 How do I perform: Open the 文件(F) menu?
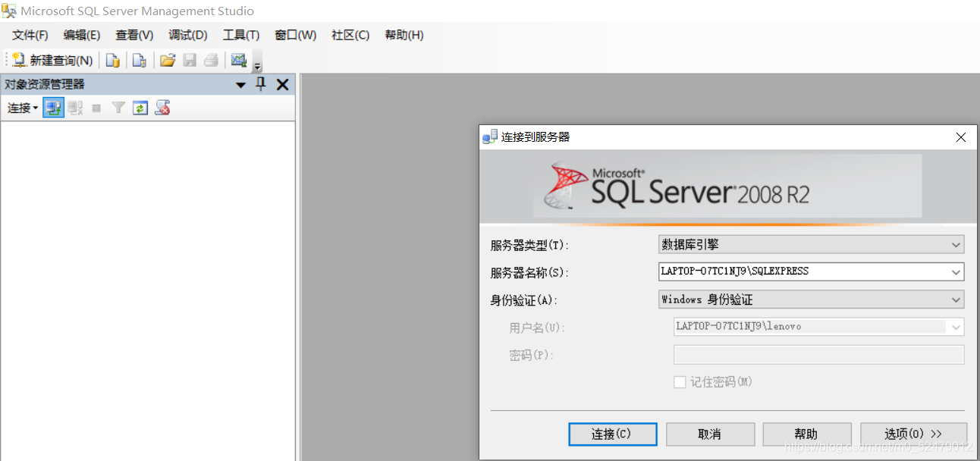(x=30, y=35)
